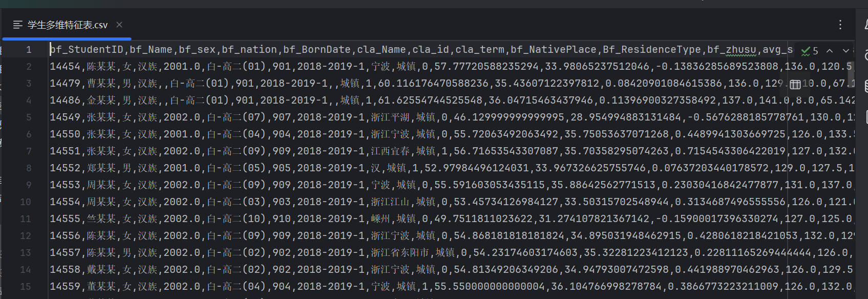Click the cla_Name header field

[x=382, y=50]
